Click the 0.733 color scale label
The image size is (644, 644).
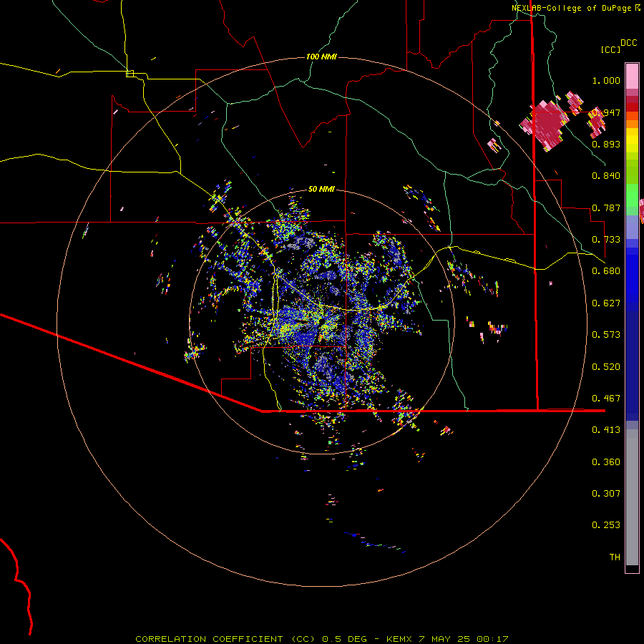(606, 240)
